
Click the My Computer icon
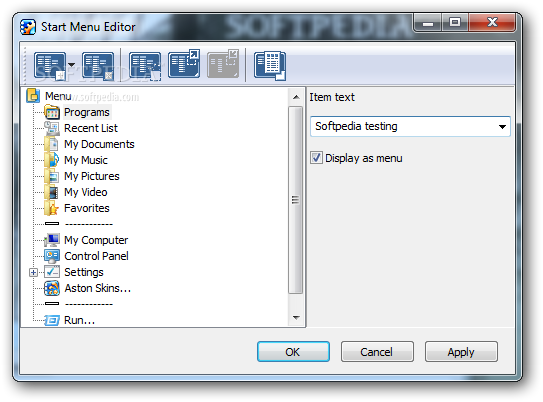tap(52, 240)
